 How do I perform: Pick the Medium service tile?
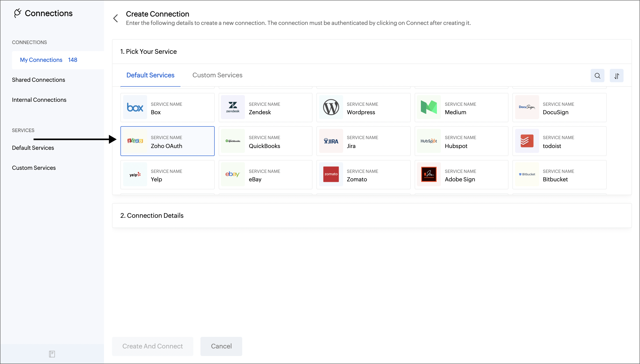tap(461, 108)
